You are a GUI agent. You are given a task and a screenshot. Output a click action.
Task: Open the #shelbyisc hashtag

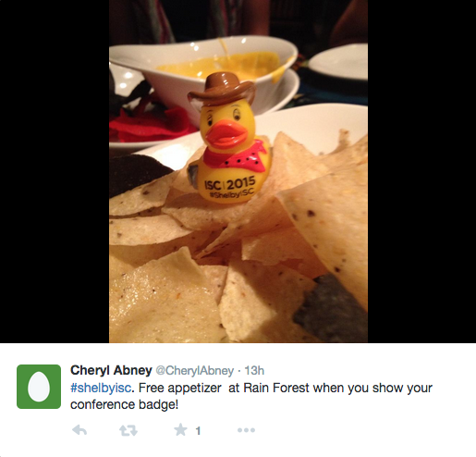pyautogui.click(x=101, y=388)
